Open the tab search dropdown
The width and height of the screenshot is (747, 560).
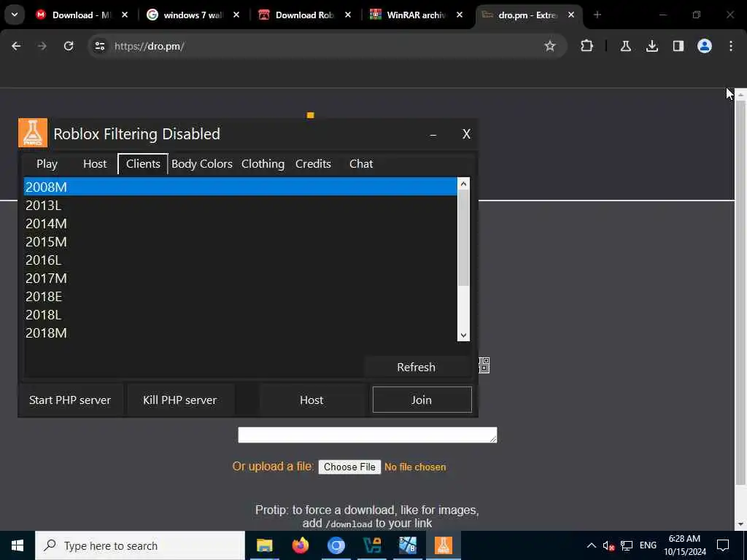pyautogui.click(x=15, y=15)
